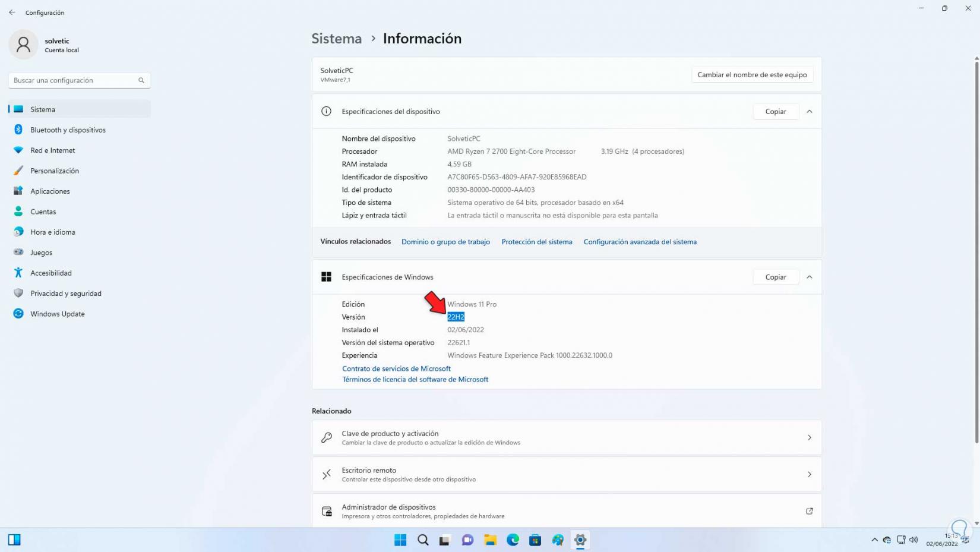Click the Juegos controller icon

tap(18, 253)
